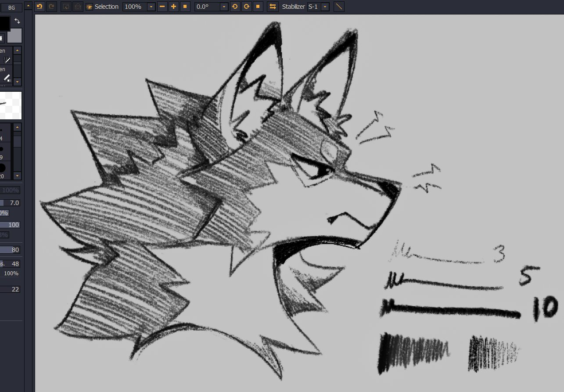Click the undo arrow in the toolbar
Image resolution: width=564 pixels, height=392 pixels.
[40, 7]
